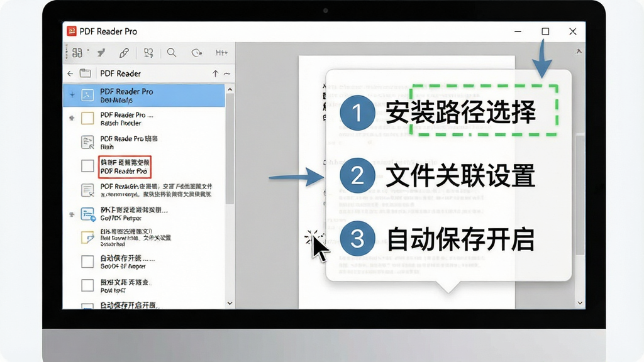Select the partly hidden last list row

click(144, 305)
